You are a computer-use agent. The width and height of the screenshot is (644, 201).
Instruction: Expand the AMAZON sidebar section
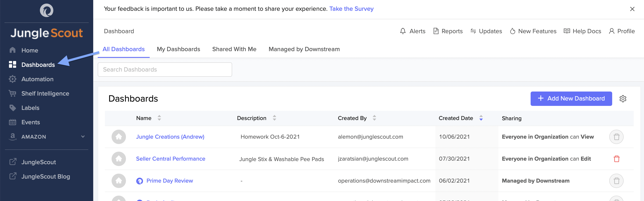point(83,137)
